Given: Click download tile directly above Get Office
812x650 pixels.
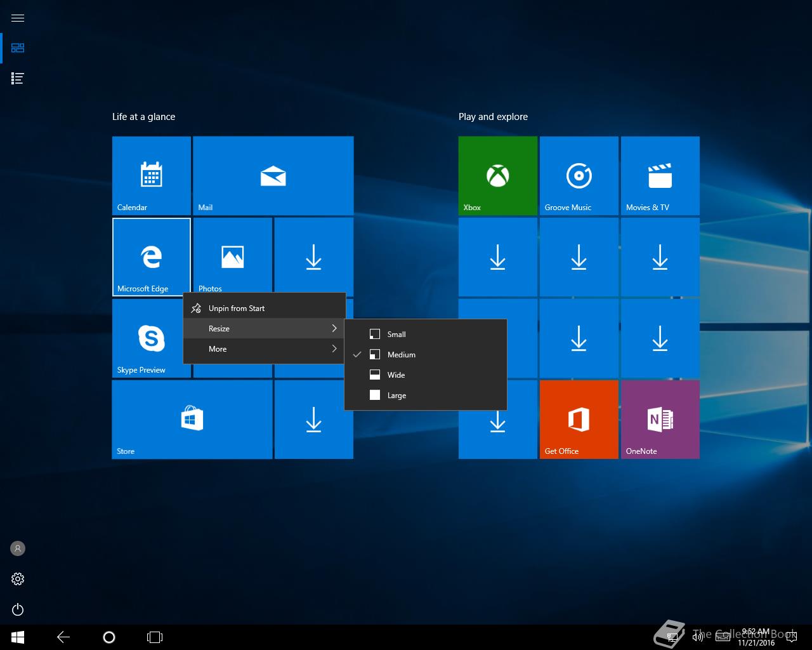Looking at the screenshot, I should point(579,338).
